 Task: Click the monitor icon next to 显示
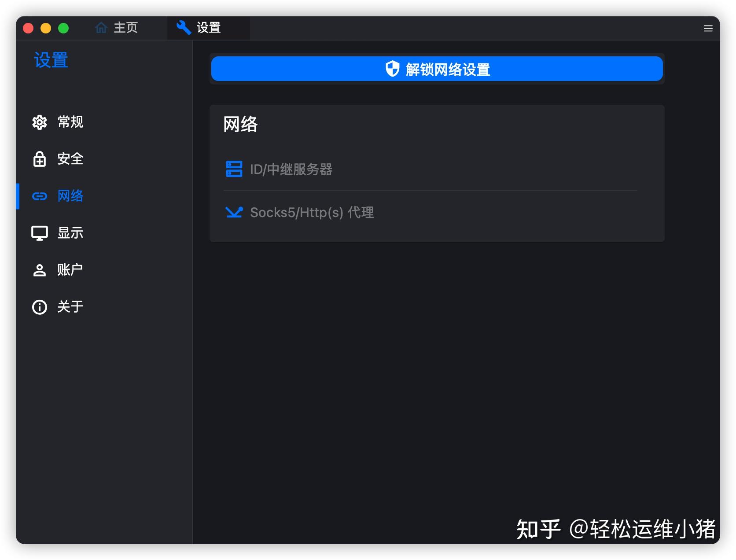point(40,233)
